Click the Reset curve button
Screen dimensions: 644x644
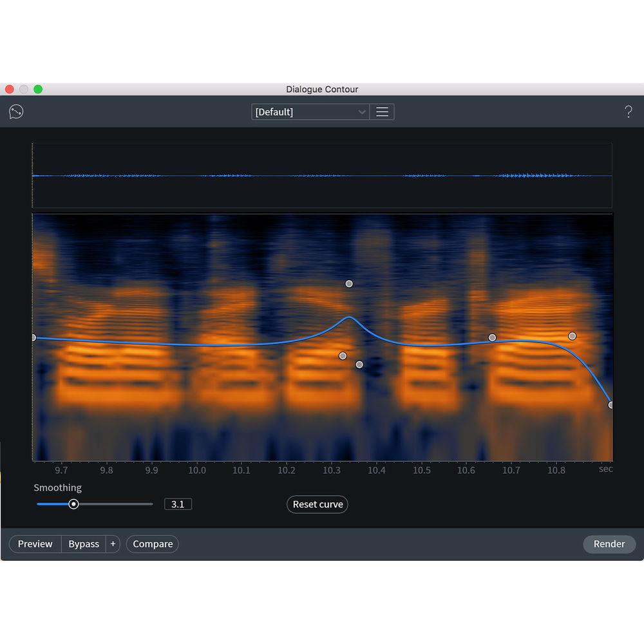coord(317,504)
